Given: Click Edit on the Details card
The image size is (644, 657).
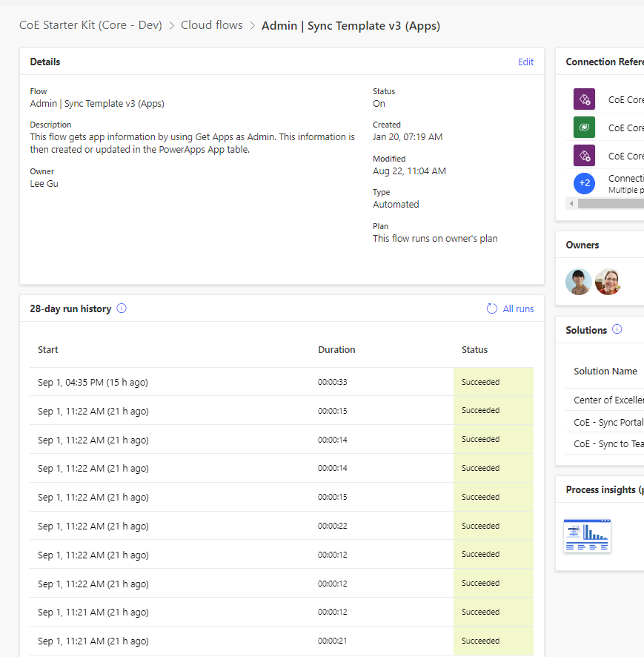Looking at the screenshot, I should click(525, 62).
